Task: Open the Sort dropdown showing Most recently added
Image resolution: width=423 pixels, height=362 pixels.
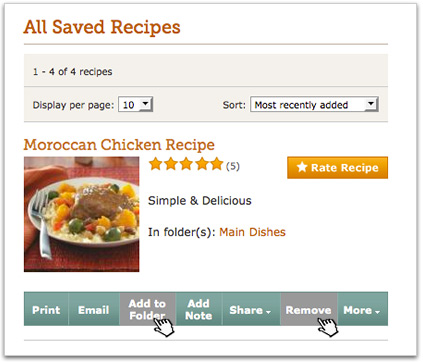Action: pos(314,104)
